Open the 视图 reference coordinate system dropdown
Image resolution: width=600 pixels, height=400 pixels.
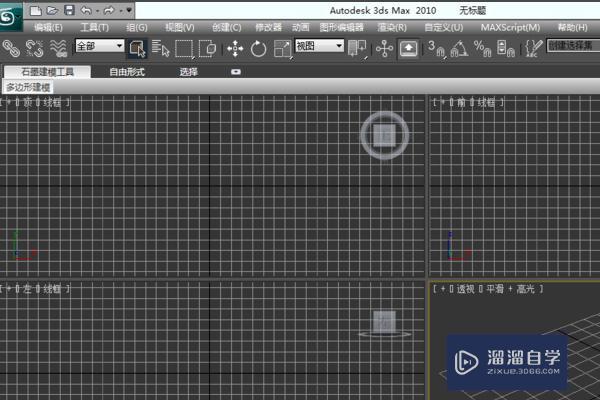319,46
